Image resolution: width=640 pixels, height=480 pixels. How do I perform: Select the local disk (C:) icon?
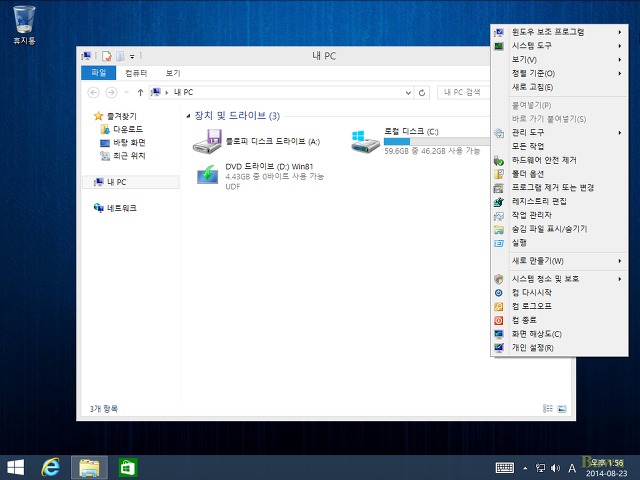click(365, 141)
